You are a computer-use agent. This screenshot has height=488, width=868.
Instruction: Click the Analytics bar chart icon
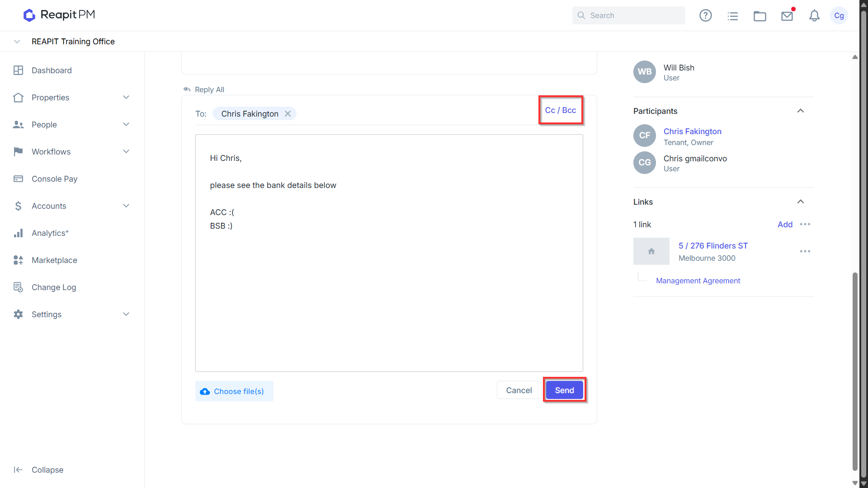[x=18, y=233]
